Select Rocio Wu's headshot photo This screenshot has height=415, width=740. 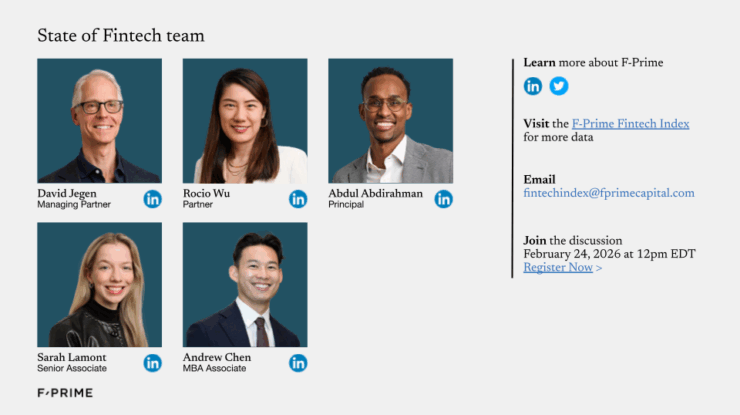pos(245,120)
